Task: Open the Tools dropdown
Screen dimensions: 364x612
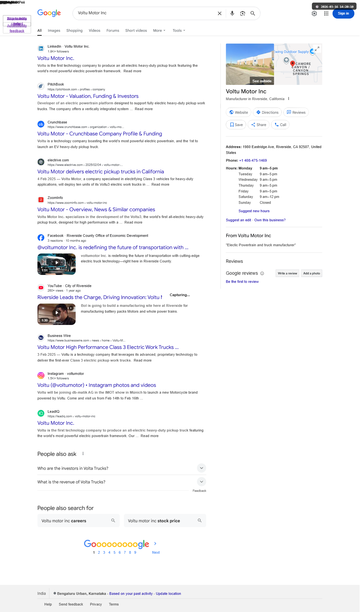Action: click(x=179, y=30)
